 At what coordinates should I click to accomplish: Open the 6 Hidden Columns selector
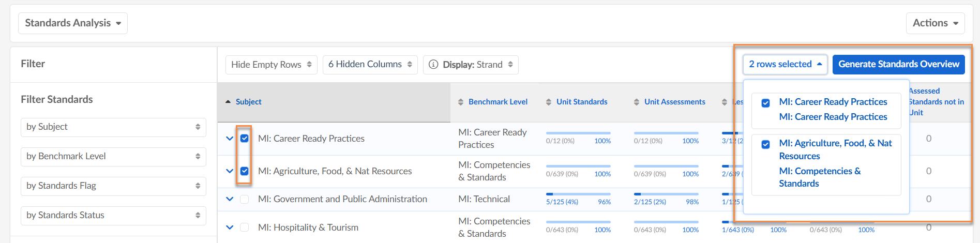370,65
